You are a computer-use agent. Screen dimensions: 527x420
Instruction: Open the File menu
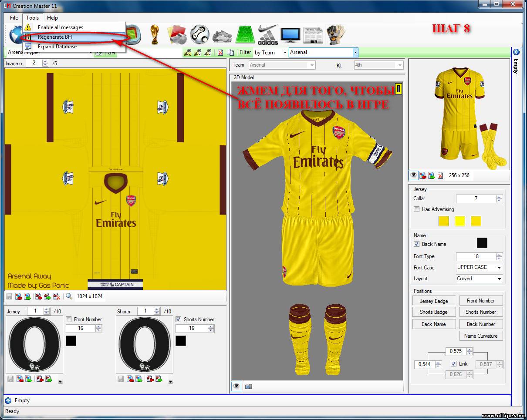[x=14, y=18]
